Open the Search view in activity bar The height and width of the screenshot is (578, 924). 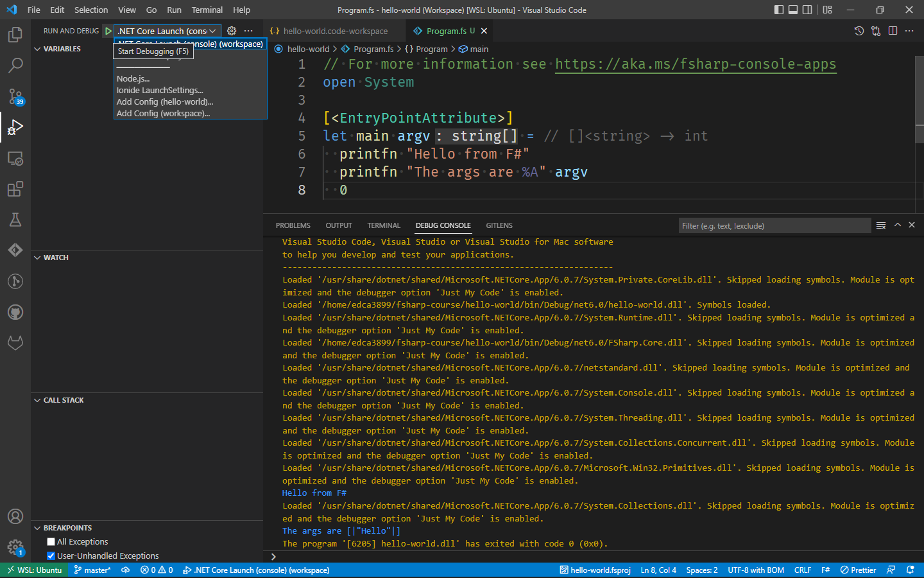(x=15, y=65)
